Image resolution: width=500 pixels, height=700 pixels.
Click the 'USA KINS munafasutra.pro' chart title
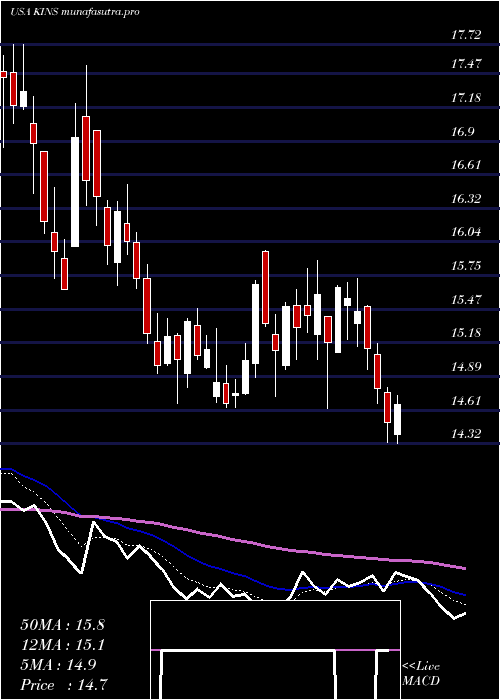coord(75,11)
